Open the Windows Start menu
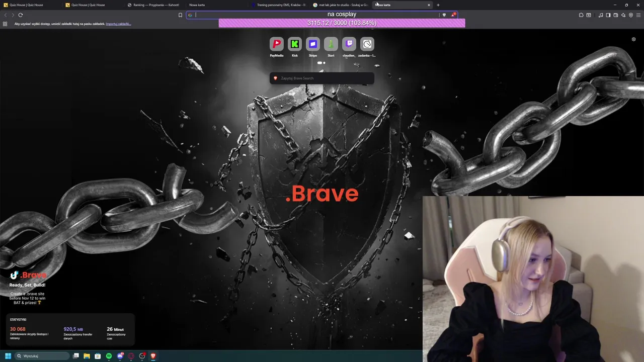The width and height of the screenshot is (644, 362). (8, 356)
